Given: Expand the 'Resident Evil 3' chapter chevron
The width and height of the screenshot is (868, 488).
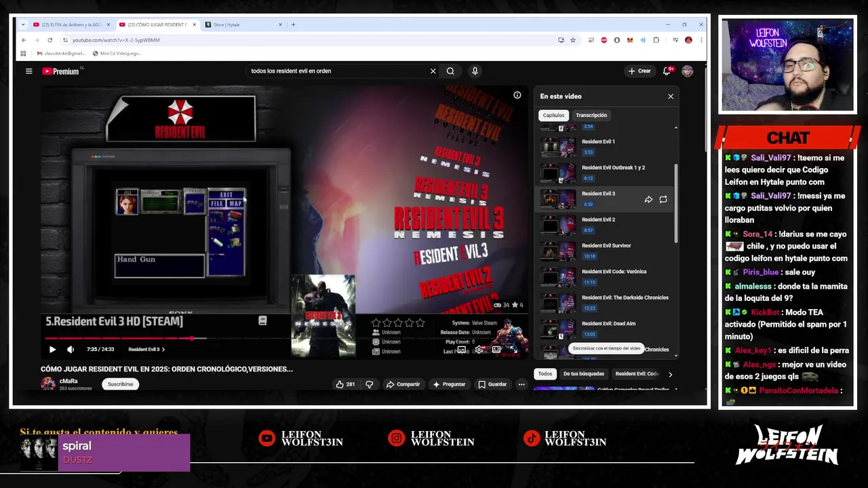Looking at the screenshot, I should pos(163,350).
